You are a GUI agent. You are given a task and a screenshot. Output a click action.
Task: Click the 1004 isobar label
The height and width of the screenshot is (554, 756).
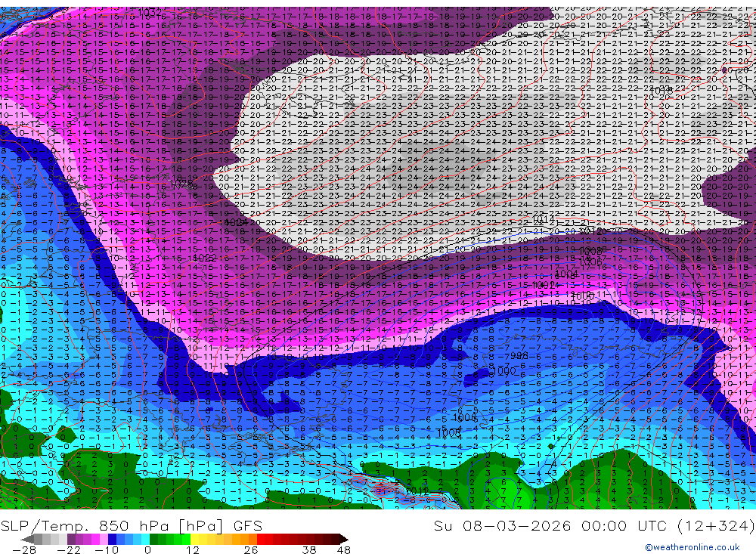(566, 274)
